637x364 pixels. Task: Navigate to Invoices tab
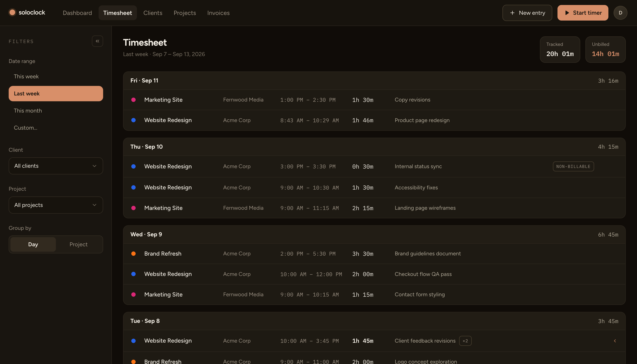pos(218,13)
